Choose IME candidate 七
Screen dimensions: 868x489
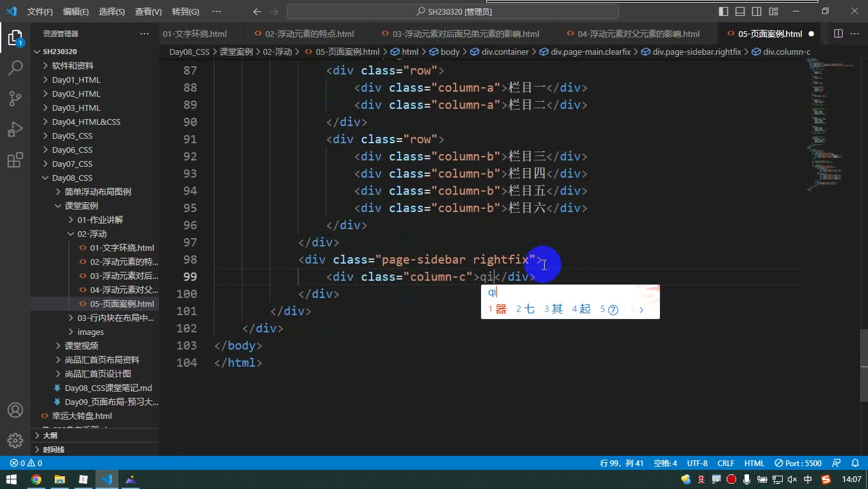pos(525,309)
